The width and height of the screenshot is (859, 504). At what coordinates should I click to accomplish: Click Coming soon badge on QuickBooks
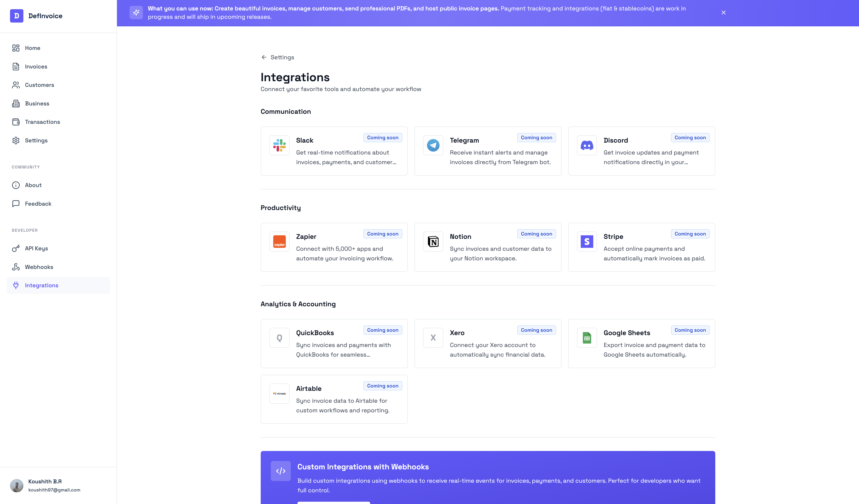[x=382, y=330]
